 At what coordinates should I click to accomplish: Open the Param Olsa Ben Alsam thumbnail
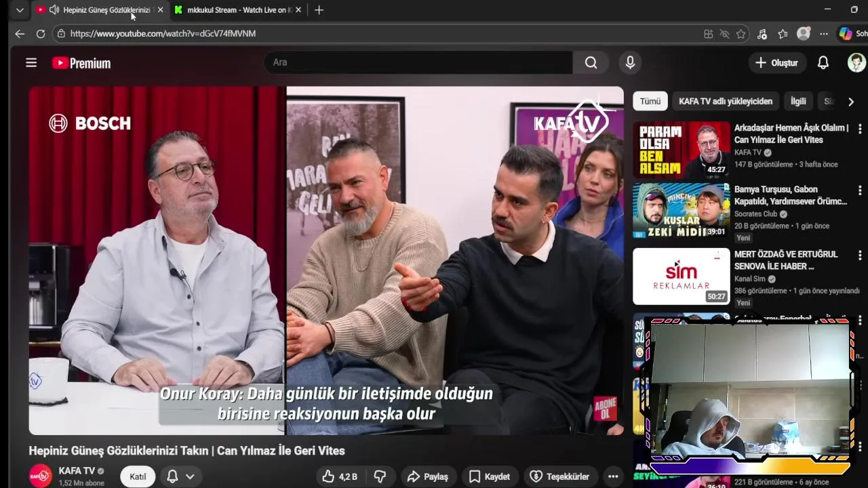click(682, 150)
